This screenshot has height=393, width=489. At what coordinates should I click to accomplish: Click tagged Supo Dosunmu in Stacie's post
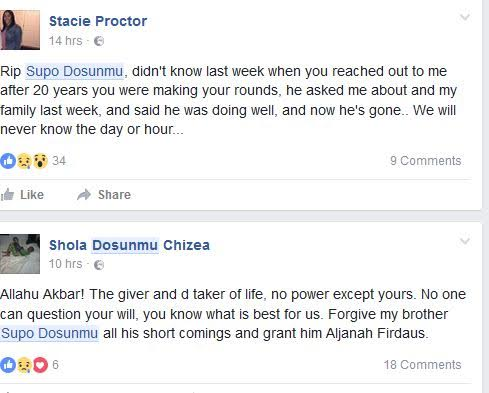(74, 71)
